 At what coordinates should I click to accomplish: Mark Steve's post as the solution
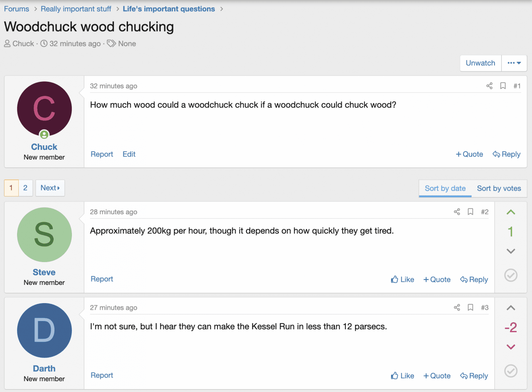coord(511,275)
